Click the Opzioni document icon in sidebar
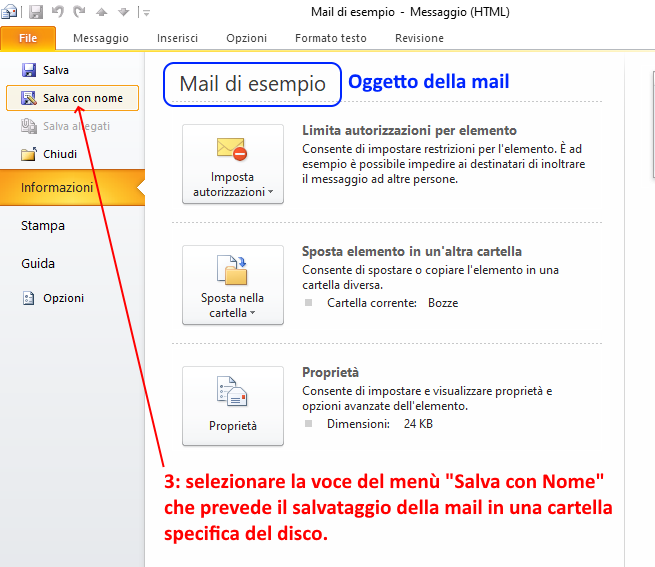The width and height of the screenshot is (655, 567). [x=28, y=298]
